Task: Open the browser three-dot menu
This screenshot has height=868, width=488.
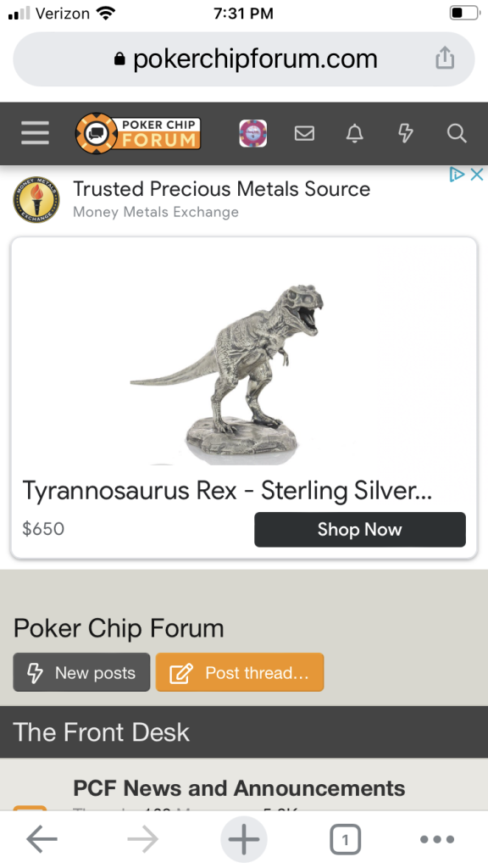Action: click(437, 840)
